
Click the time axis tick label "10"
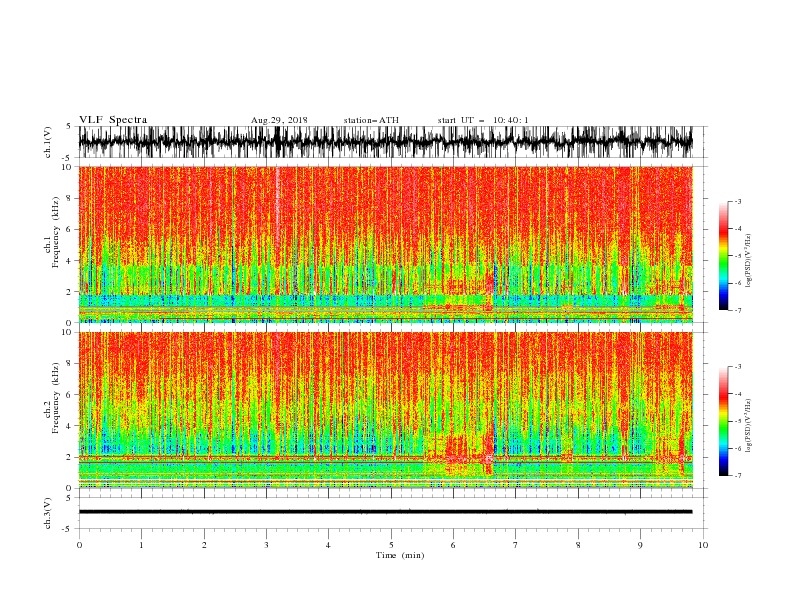pos(703,545)
